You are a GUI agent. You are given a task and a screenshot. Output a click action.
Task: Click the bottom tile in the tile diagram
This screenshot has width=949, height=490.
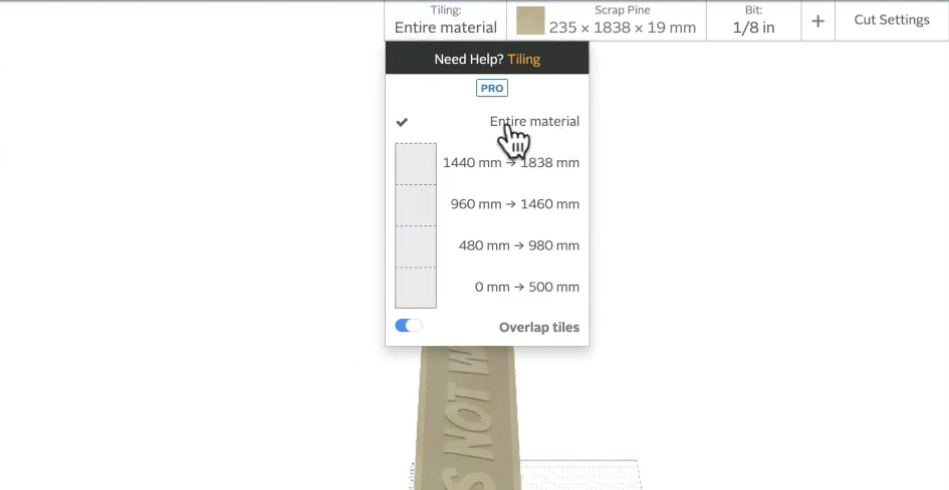click(416, 288)
